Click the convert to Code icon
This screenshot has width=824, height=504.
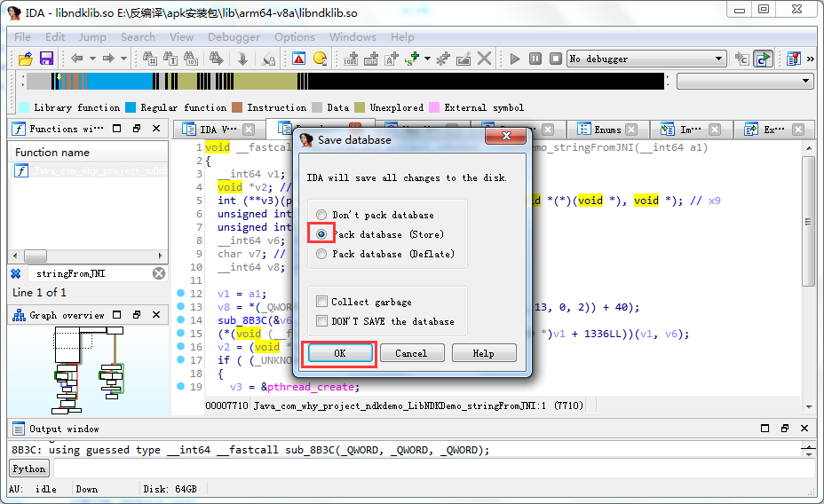click(351, 59)
